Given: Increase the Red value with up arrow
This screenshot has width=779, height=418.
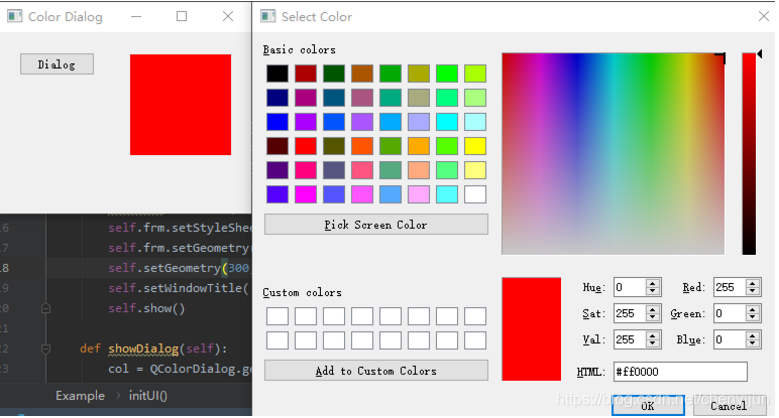Looking at the screenshot, I should 753,283.
